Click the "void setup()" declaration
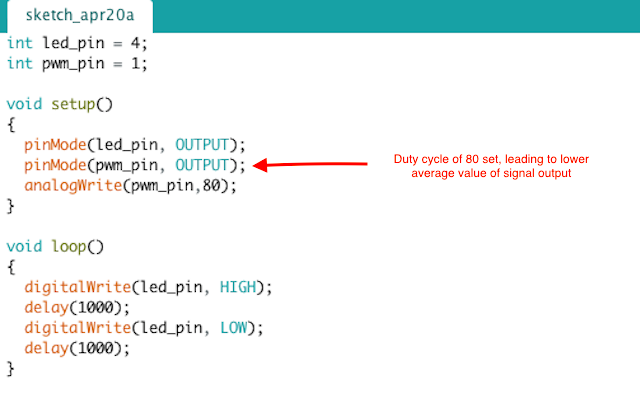Viewport: 640px width, 403px height. [x=60, y=105]
